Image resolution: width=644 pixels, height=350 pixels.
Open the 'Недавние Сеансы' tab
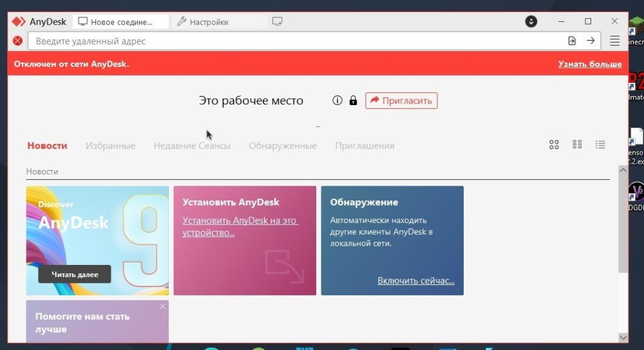192,146
